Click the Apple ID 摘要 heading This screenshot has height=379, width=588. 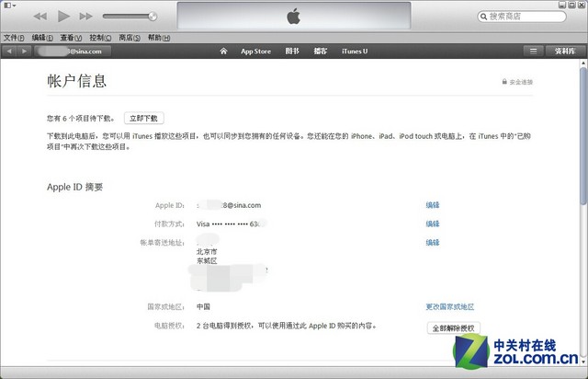[75, 187]
